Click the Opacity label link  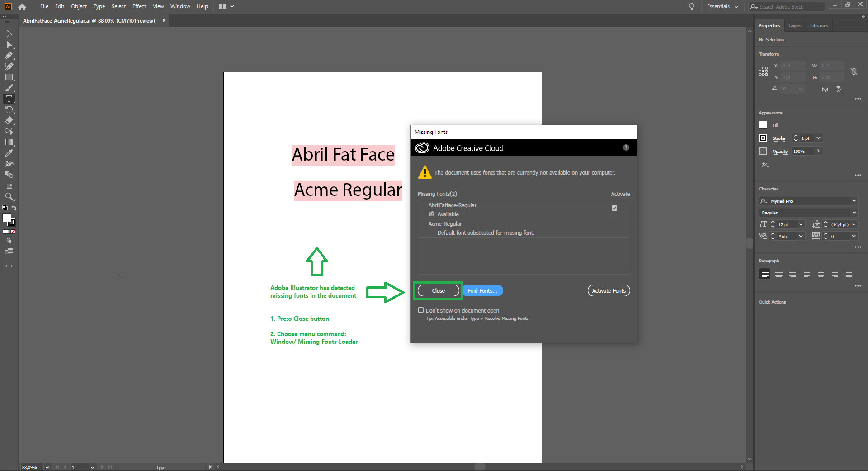pyautogui.click(x=780, y=151)
